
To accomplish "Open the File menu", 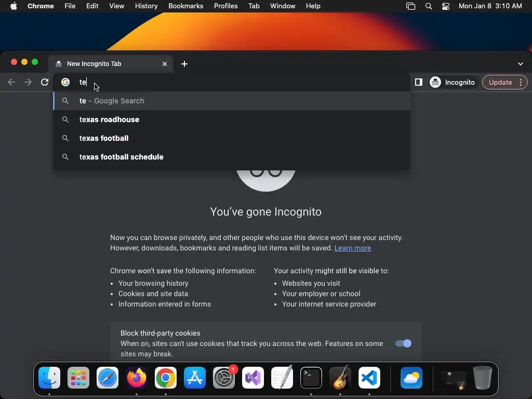I will 70,6.
